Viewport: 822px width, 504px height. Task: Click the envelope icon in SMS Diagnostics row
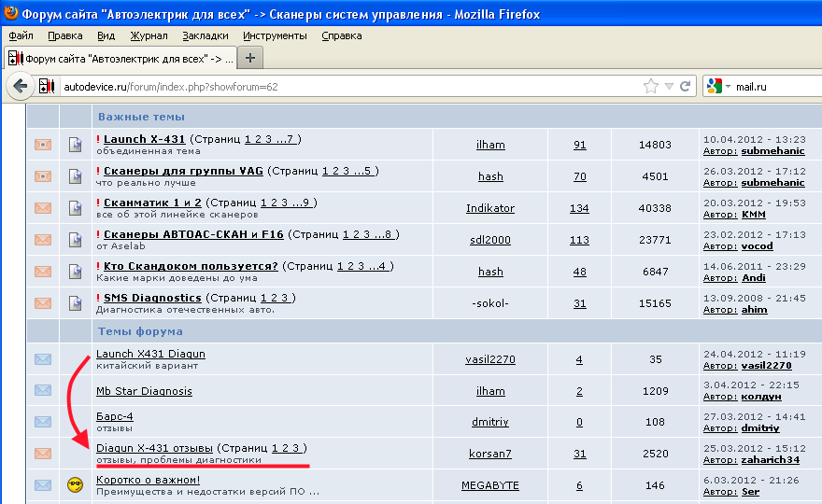tap(43, 303)
